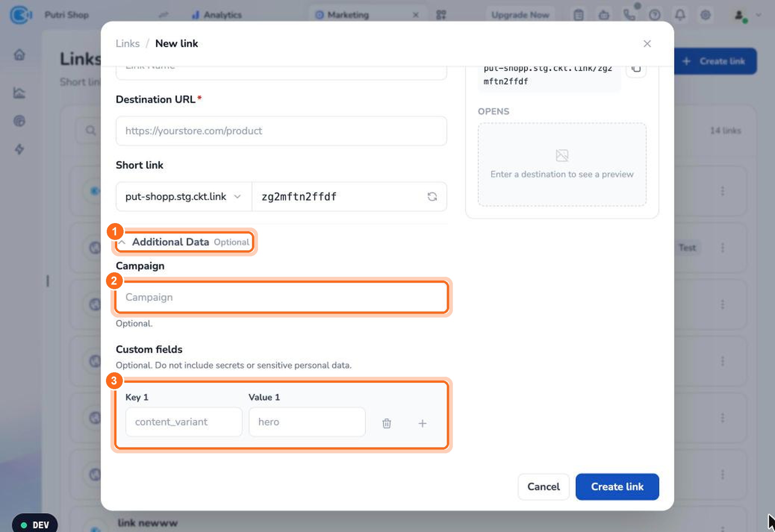This screenshot has width=775, height=532.
Task: Click the DEV environment badge
Action: tap(35, 525)
